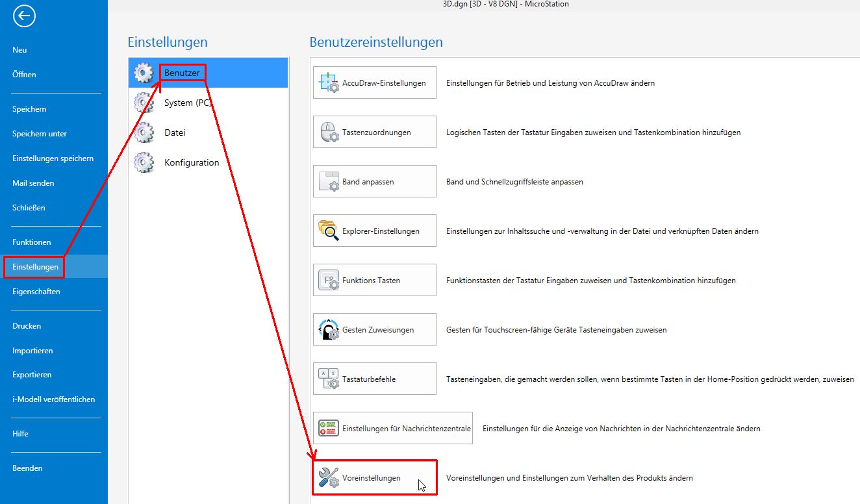Open Einstellungen für Nachrichtenzentrale button
The image size is (860, 504).
point(393,429)
